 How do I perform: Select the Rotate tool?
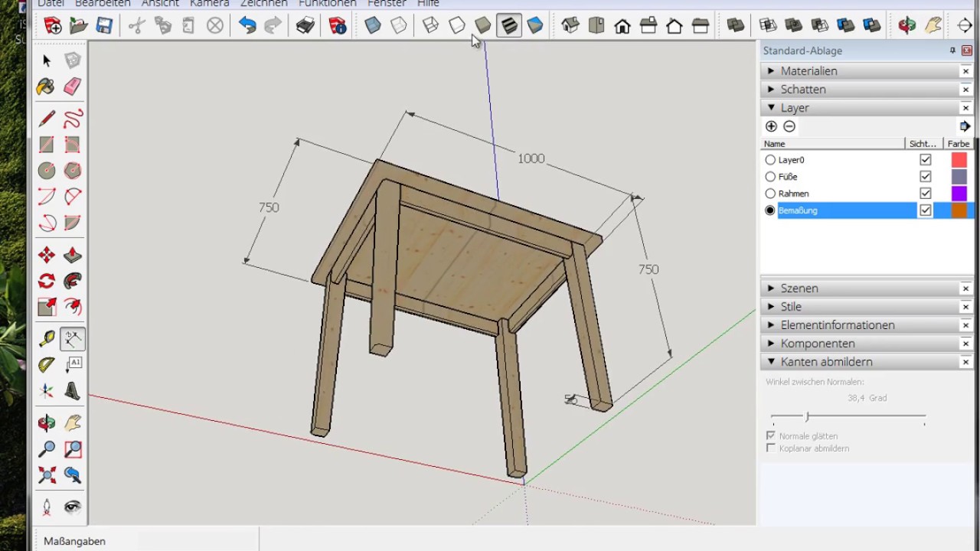click(x=47, y=281)
